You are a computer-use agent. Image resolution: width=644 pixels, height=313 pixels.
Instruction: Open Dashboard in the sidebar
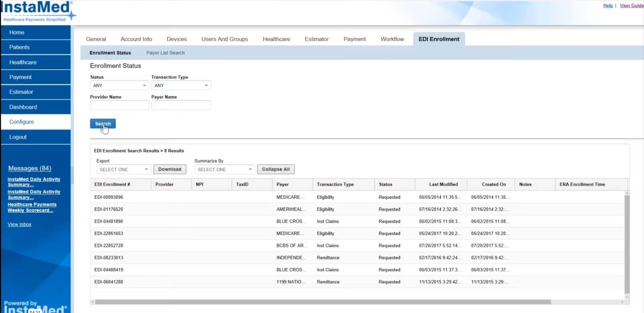[x=35, y=107]
